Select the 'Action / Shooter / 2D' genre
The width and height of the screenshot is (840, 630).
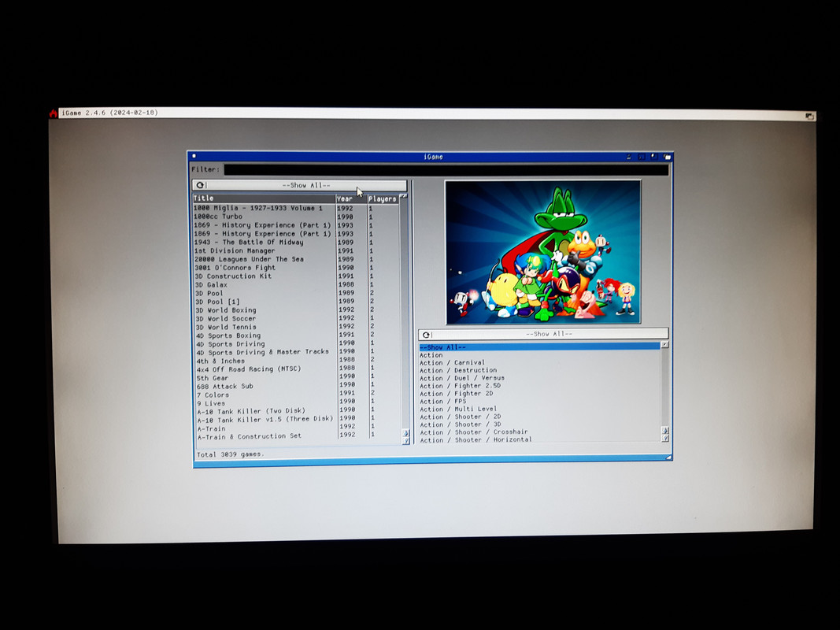(461, 417)
